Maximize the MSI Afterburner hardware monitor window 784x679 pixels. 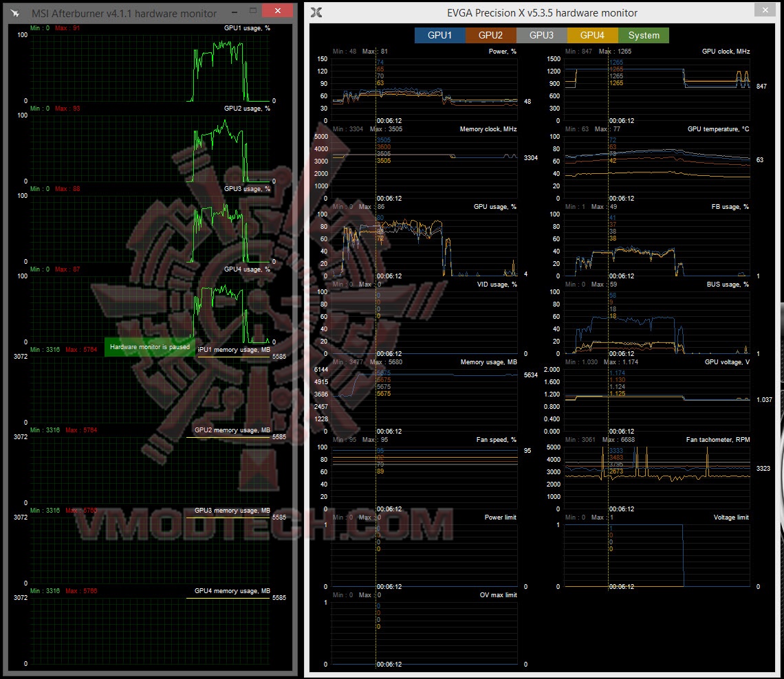[253, 11]
